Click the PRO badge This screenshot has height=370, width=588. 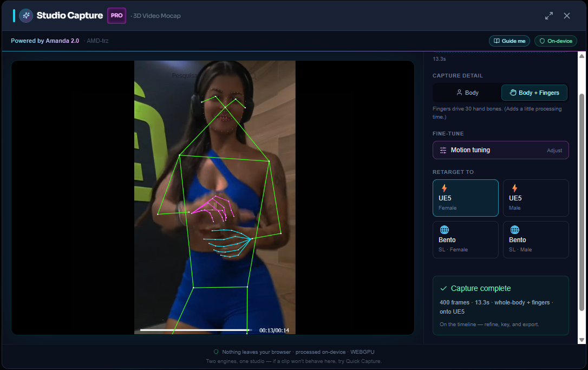coord(116,16)
